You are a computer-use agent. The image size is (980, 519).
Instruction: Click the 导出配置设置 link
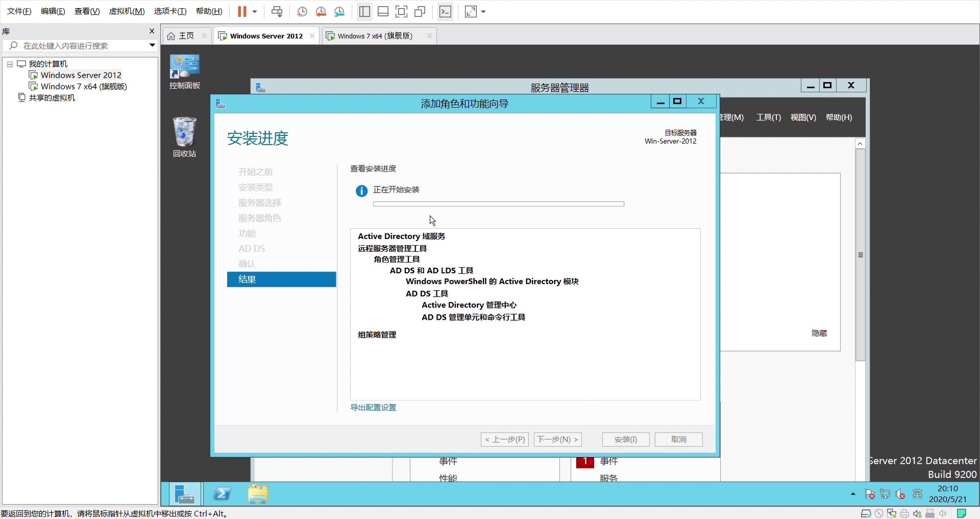(x=373, y=407)
